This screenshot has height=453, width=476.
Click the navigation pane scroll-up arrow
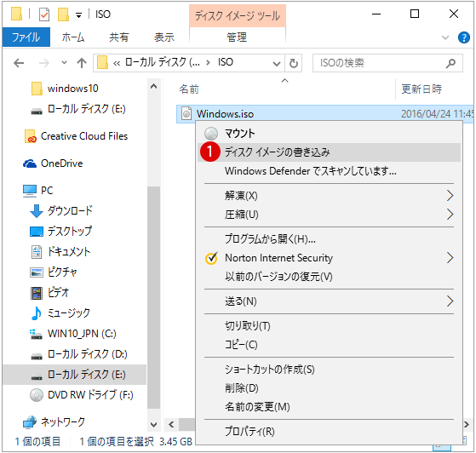coord(154,87)
